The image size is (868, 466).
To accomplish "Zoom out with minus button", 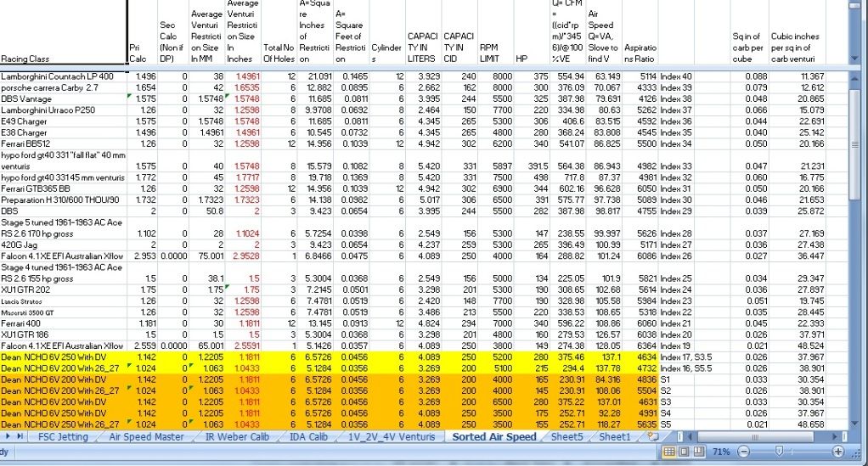I will (743, 452).
